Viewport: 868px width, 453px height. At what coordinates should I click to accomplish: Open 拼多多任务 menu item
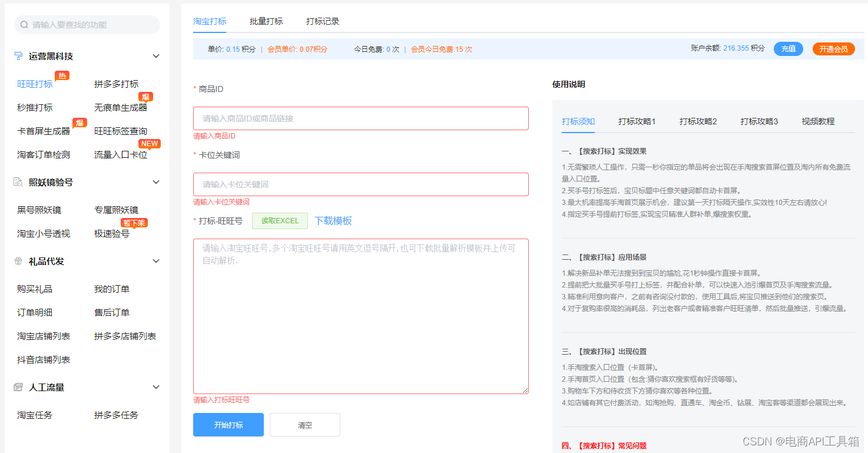point(117,415)
